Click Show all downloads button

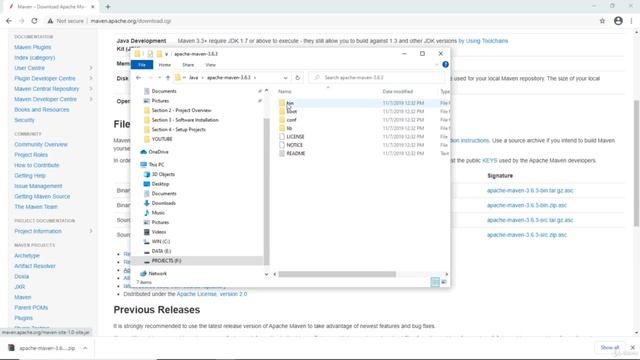pyautogui.click(x=609, y=347)
